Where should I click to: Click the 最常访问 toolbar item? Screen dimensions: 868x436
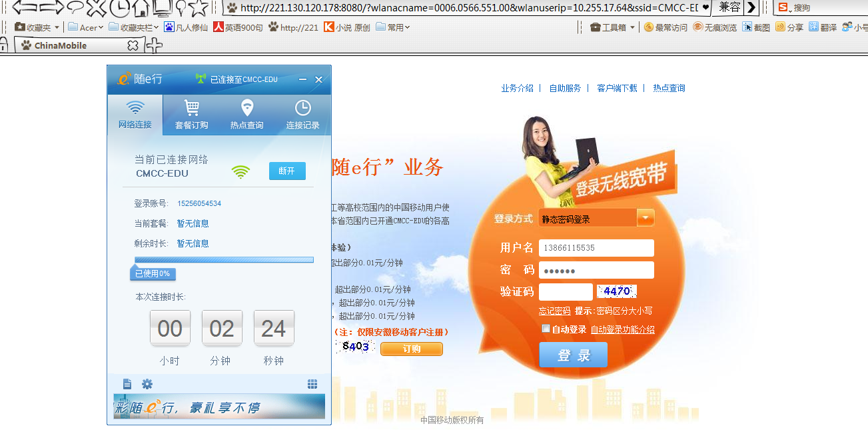665,27
